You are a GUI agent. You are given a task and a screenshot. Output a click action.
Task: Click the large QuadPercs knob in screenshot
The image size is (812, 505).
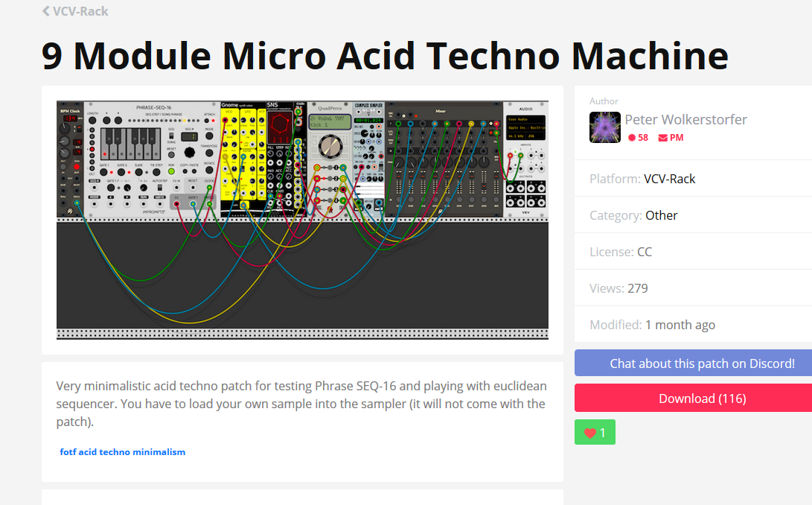pyautogui.click(x=330, y=146)
